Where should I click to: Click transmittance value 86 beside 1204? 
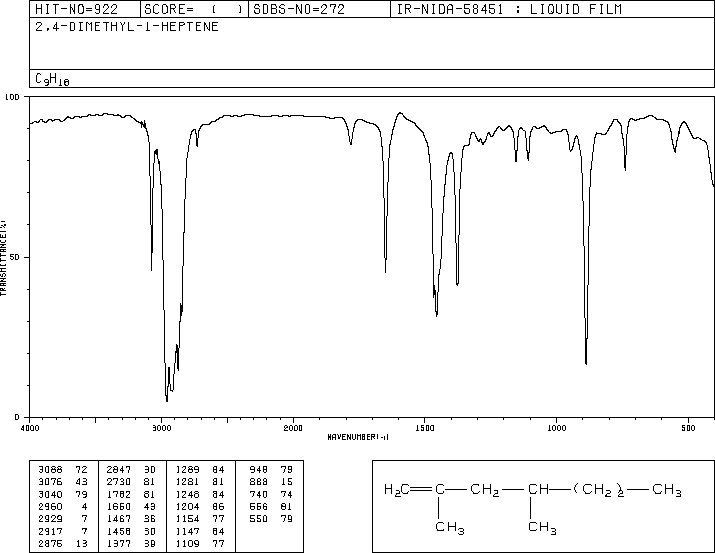218,506
